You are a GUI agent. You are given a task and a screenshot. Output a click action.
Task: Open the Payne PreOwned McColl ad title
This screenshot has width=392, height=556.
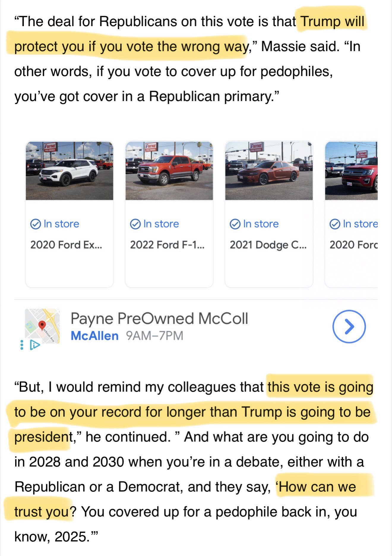click(x=159, y=319)
